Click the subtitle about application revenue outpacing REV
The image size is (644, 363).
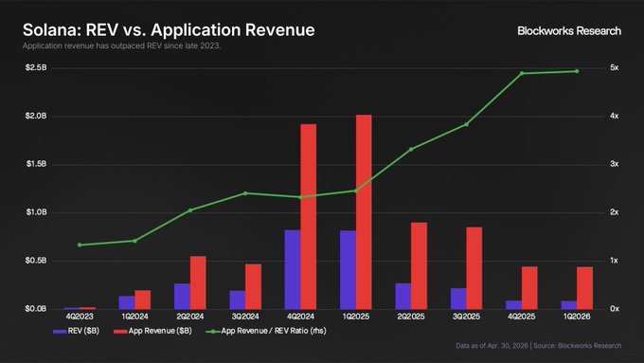point(121,45)
